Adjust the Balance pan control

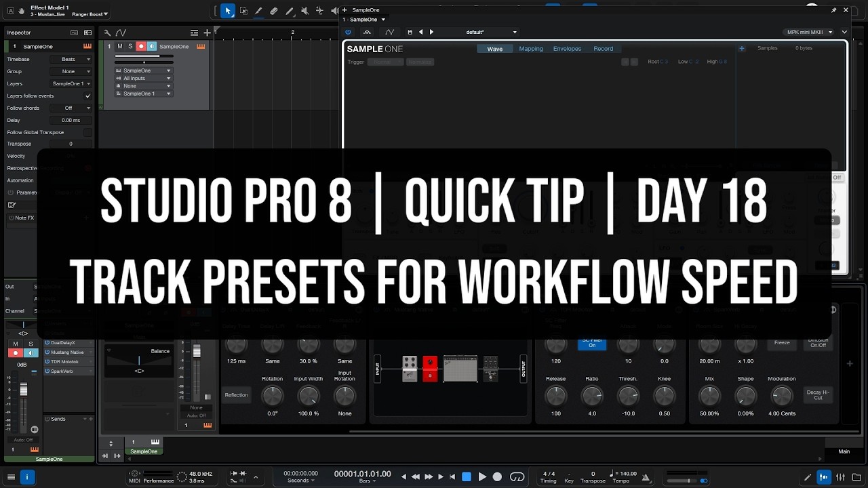click(139, 359)
